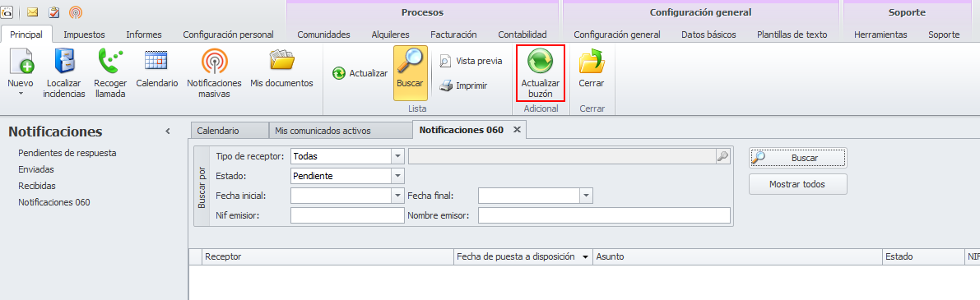Close the Notificaciones 060 tab
Image resolution: width=980 pixels, height=300 pixels.
tap(517, 130)
